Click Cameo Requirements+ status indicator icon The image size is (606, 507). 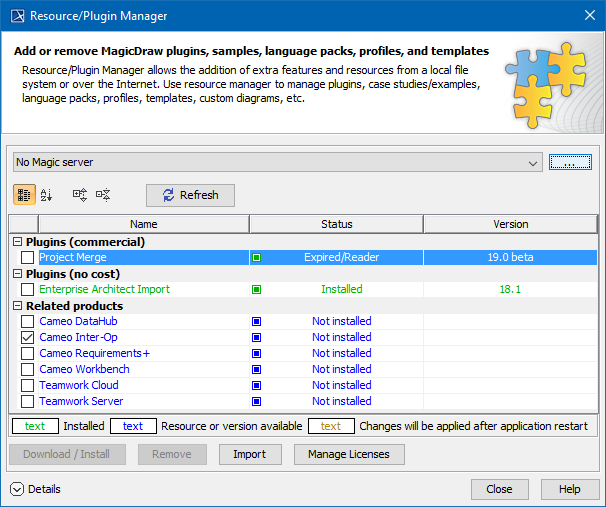(257, 354)
